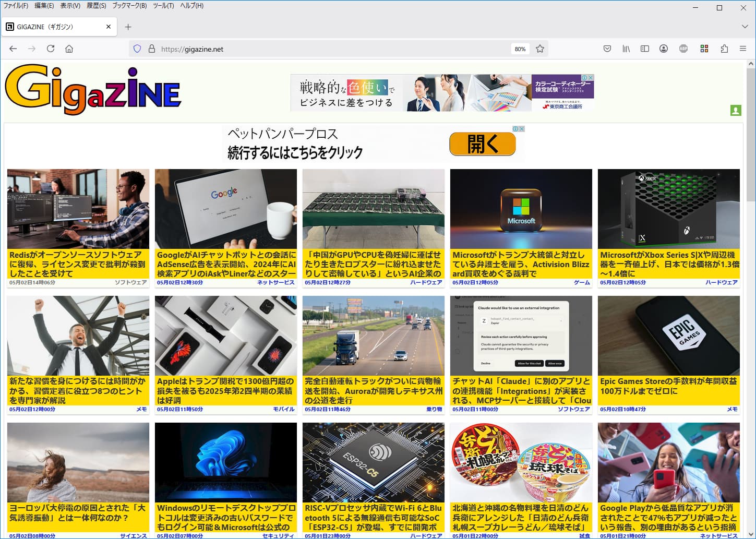Click the scrollbar up arrow
The width and height of the screenshot is (756, 539).
pyautogui.click(x=751, y=64)
